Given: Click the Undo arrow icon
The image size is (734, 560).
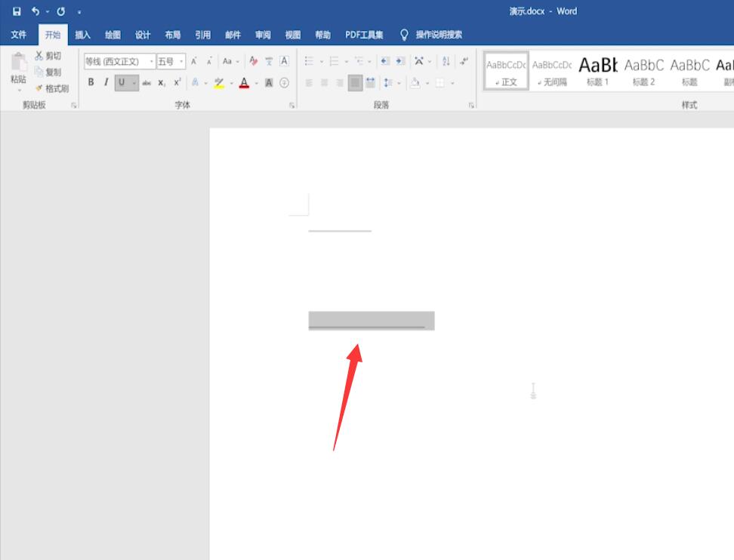Looking at the screenshot, I should tap(35, 11).
